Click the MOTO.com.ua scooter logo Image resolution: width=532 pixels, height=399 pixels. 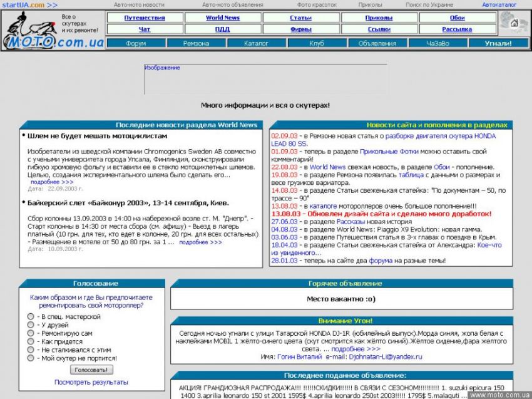click(x=52, y=31)
